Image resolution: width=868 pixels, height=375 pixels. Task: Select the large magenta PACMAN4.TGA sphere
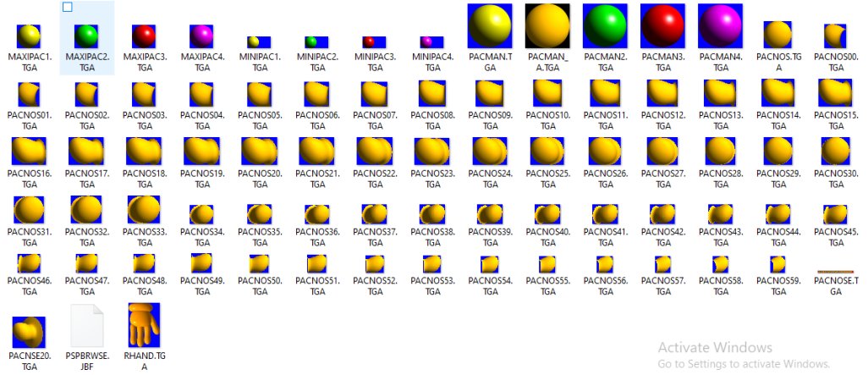720,26
